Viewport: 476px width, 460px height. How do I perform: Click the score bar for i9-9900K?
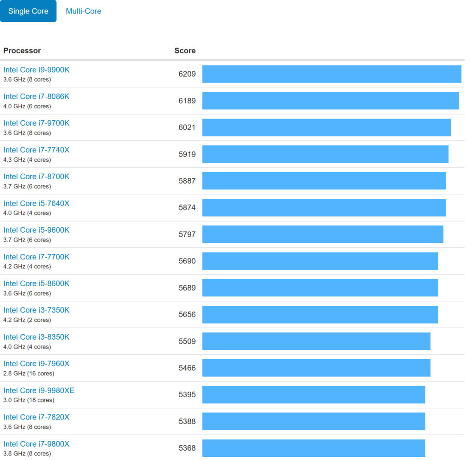pos(332,74)
